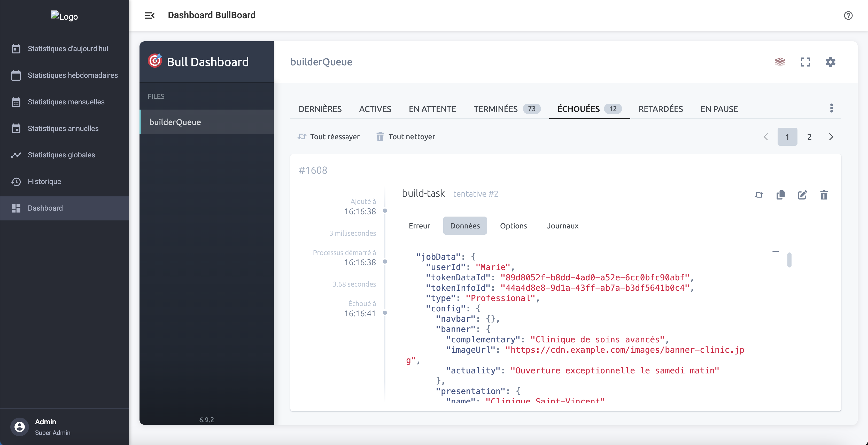Image resolution: width=868 pixels, height=445 pixels.
Task: Collapse the jobData JSON block
Action: pos(776,251)
